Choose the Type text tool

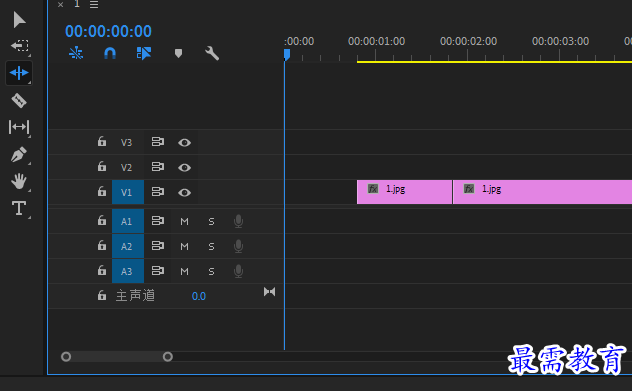(19, 208)
